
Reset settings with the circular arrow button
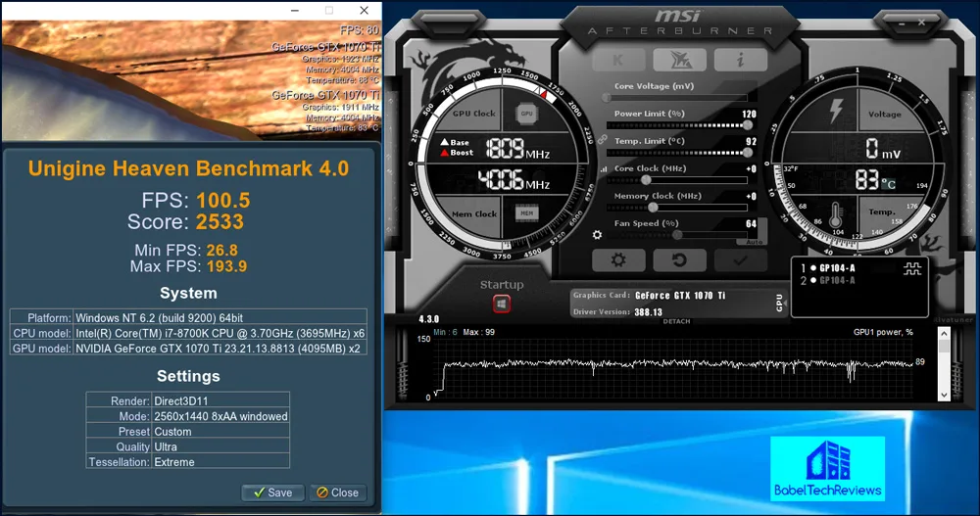[679, 259]
